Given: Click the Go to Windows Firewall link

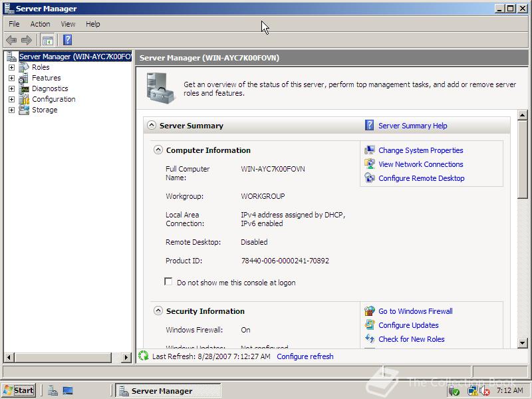Looking at the screenshot, I should (x=415, y=311).
